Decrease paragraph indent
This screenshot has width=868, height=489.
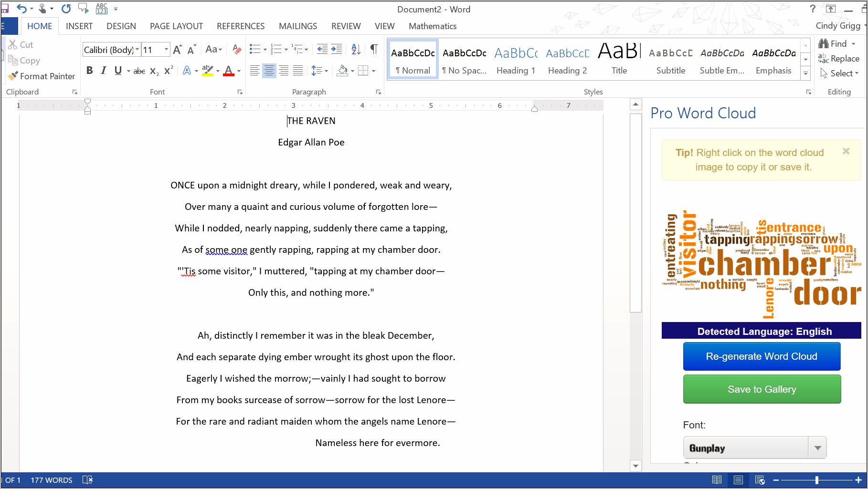pyautogui.click(x=322, y=49)
